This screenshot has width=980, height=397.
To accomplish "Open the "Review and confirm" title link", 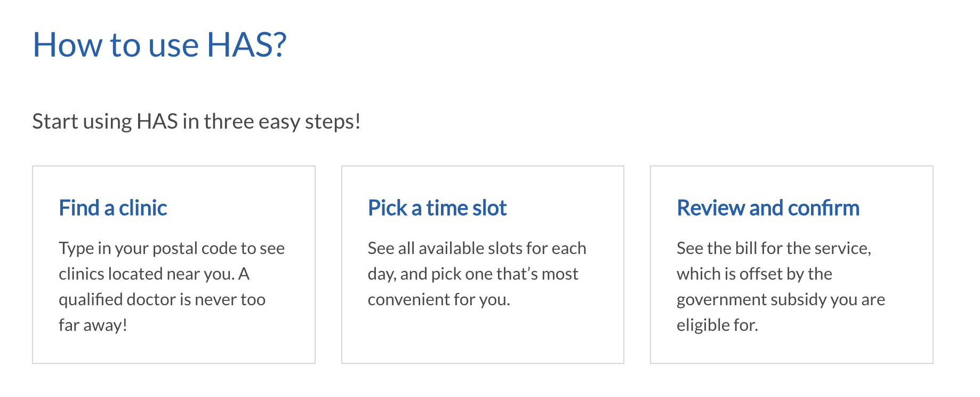I will coord(768,208).
